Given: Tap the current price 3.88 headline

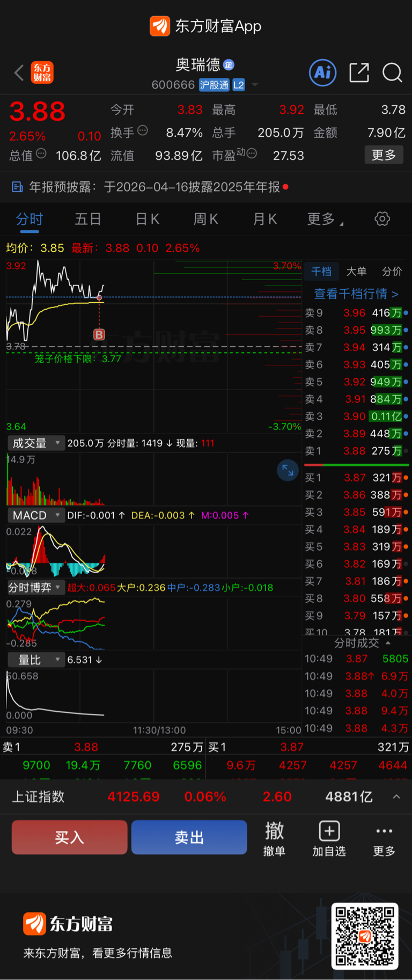Looking at the screenshot, I should tap(37, 112).
